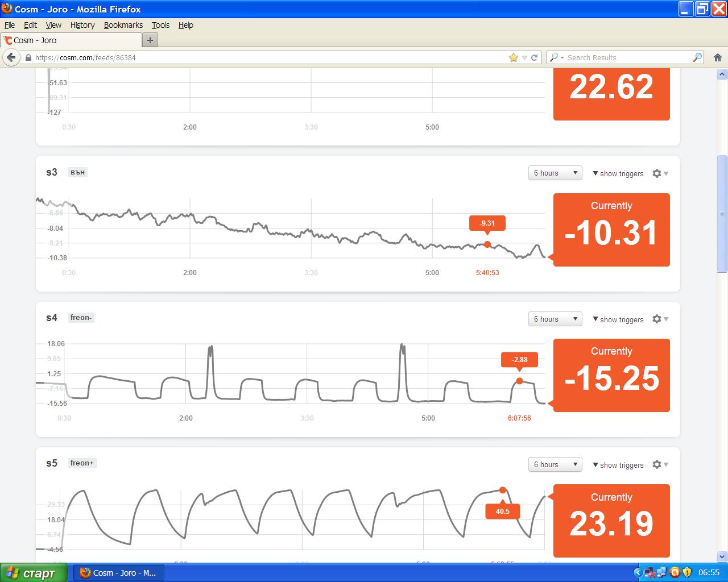
Task: Open the 6 hours dropdown for s5
Action: tap(555, 465)
